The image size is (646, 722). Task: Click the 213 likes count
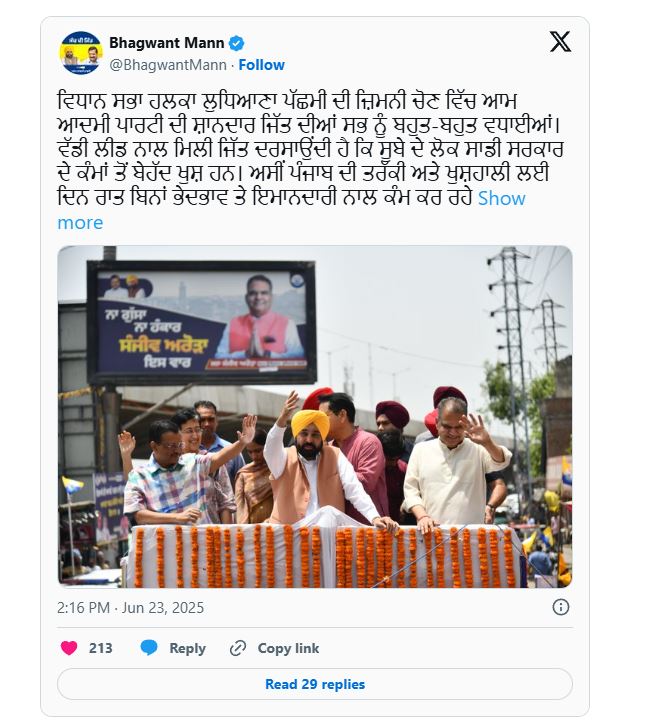[100, 648]
